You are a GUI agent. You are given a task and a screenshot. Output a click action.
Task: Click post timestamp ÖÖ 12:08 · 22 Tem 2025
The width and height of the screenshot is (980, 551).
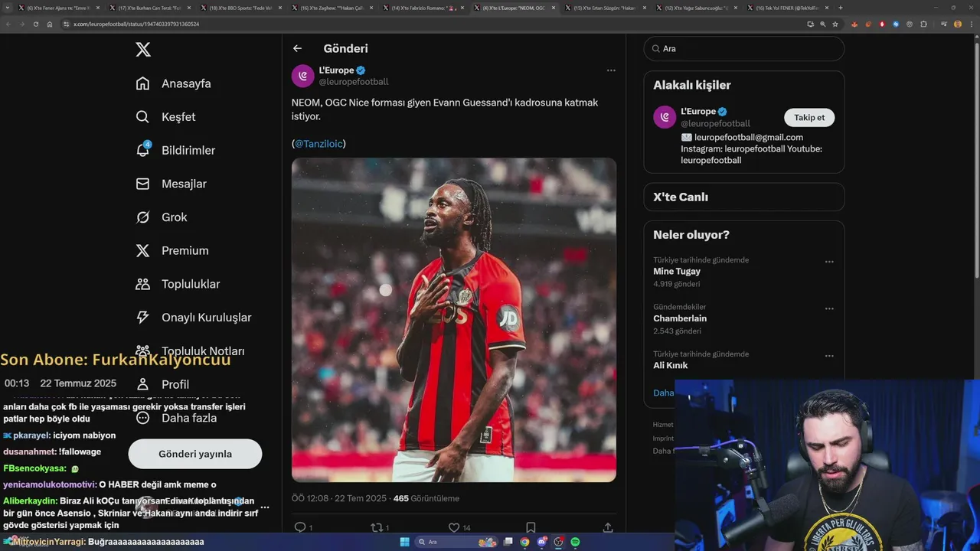338,498
